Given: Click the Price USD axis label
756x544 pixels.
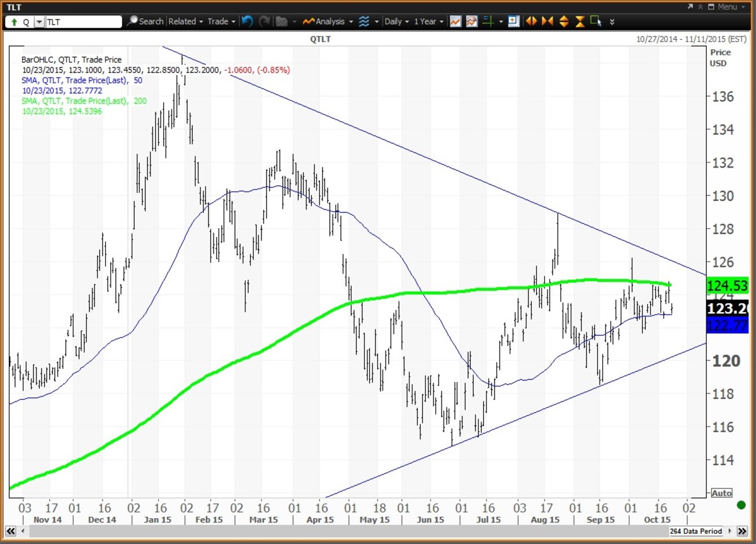Looking at the screenshot, I should coord(721,57).
